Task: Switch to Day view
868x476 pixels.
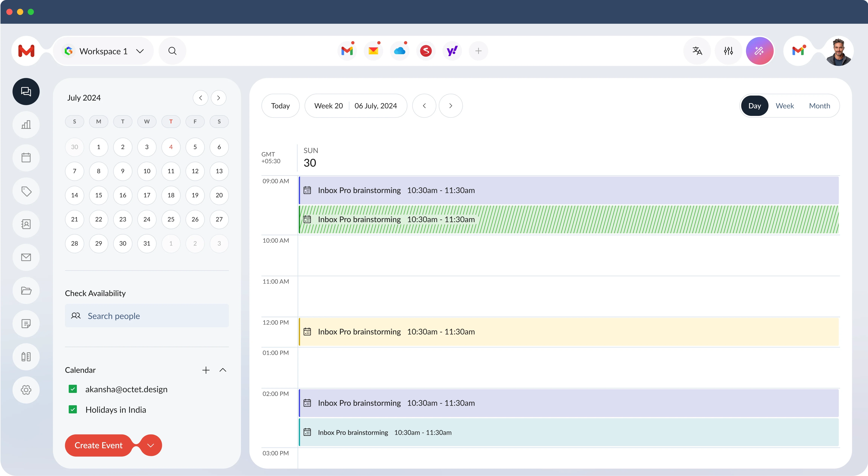Action: point(755,106)
